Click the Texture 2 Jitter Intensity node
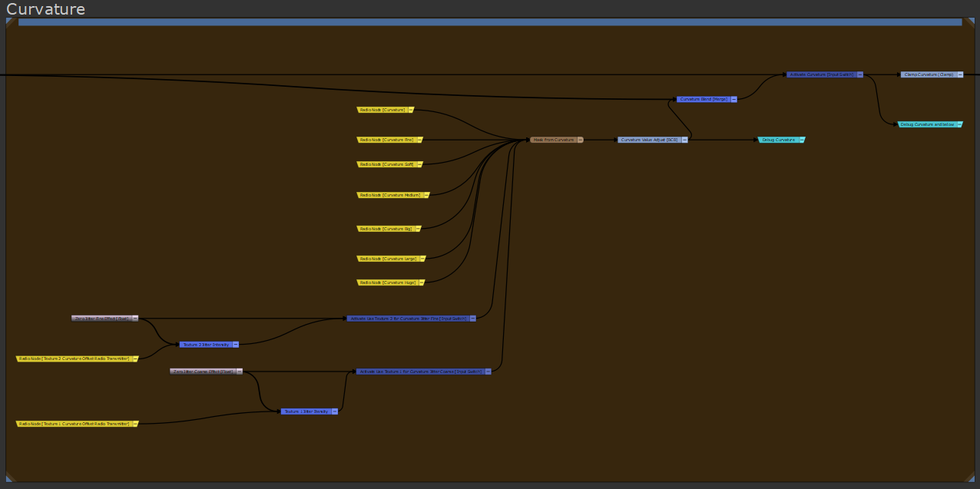Image resolution: width=980 pixels, height=489 pixels. (205, 345)
